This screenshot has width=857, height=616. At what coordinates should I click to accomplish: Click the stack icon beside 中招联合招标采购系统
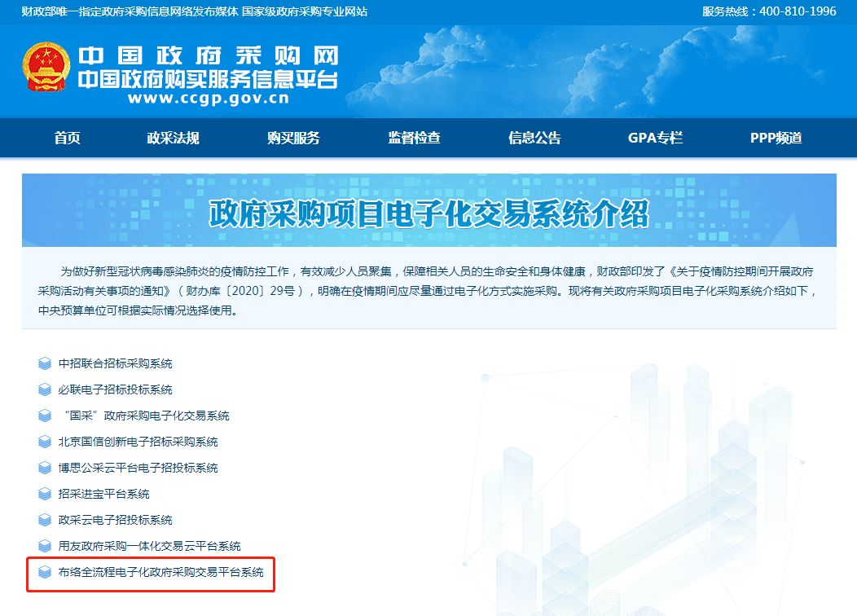45,363
